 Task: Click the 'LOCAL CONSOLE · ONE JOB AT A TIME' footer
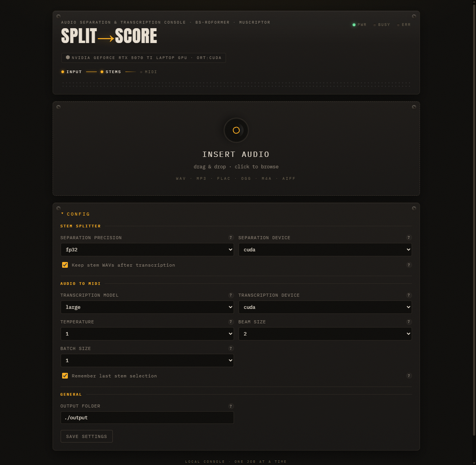(x=236, y=462)
